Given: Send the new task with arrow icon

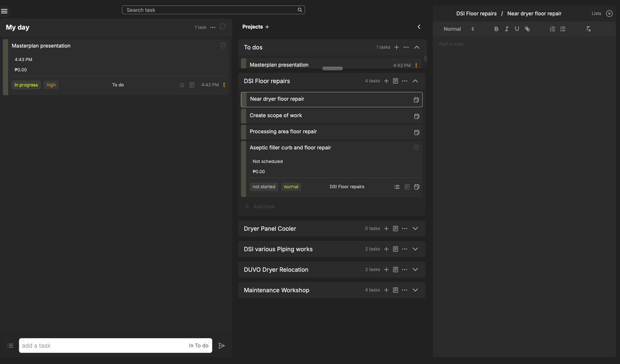Looking at the screenshot, I should click(222, 346).
